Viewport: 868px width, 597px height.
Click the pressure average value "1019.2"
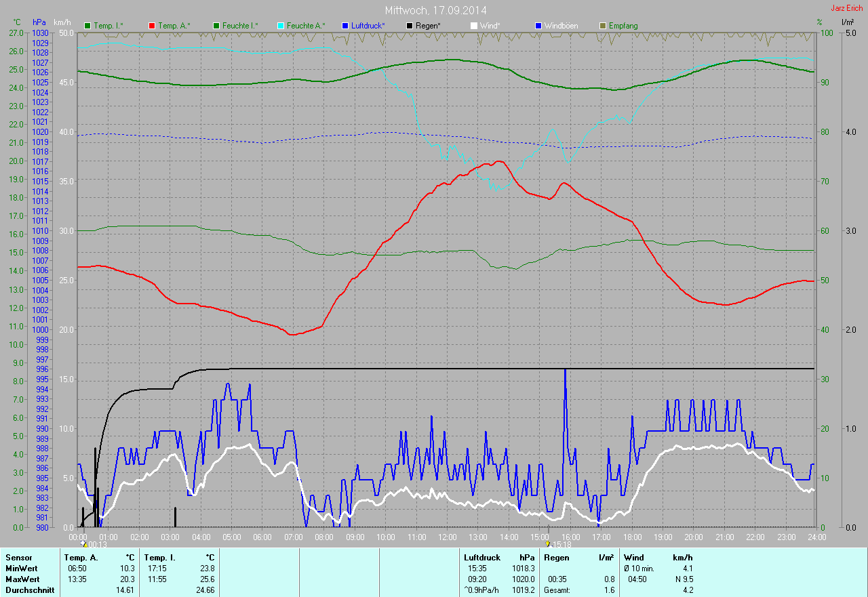pyautogui.click(x=523, y=590)
